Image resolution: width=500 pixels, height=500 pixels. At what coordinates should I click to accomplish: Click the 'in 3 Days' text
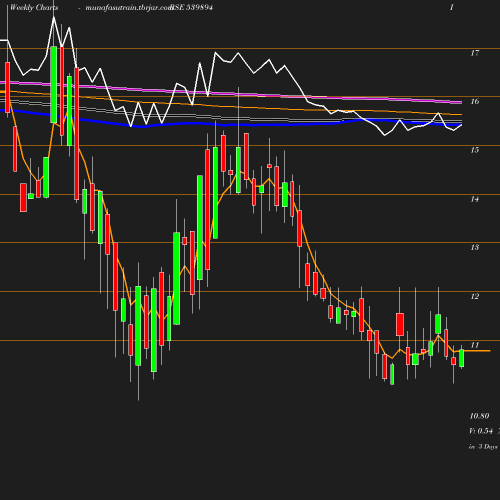pos(483,446)
